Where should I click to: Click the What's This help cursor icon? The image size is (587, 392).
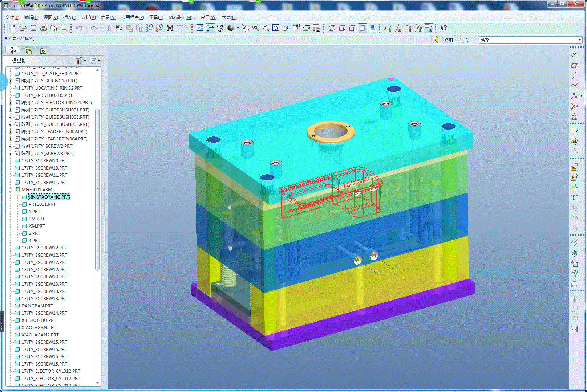click(x=444, y=28)
